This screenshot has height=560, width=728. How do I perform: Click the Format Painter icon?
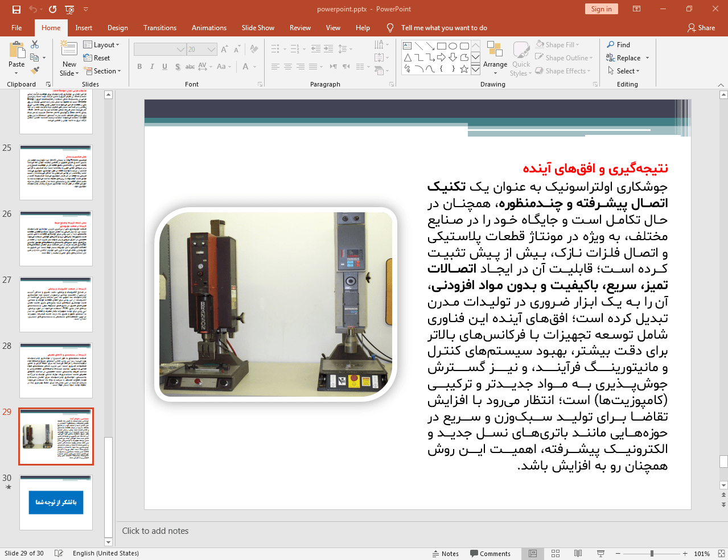point(35,71)
